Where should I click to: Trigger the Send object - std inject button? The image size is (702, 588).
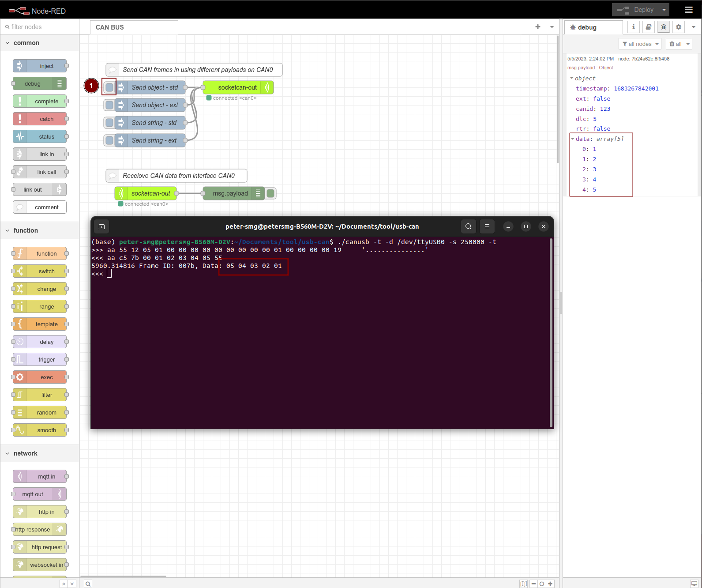click(109, 87)
